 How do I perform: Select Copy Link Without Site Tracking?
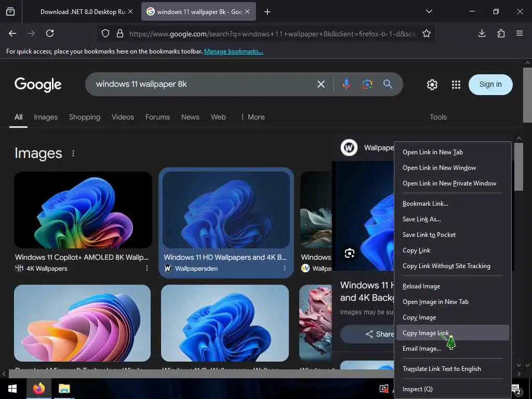[x=453, y=266]
